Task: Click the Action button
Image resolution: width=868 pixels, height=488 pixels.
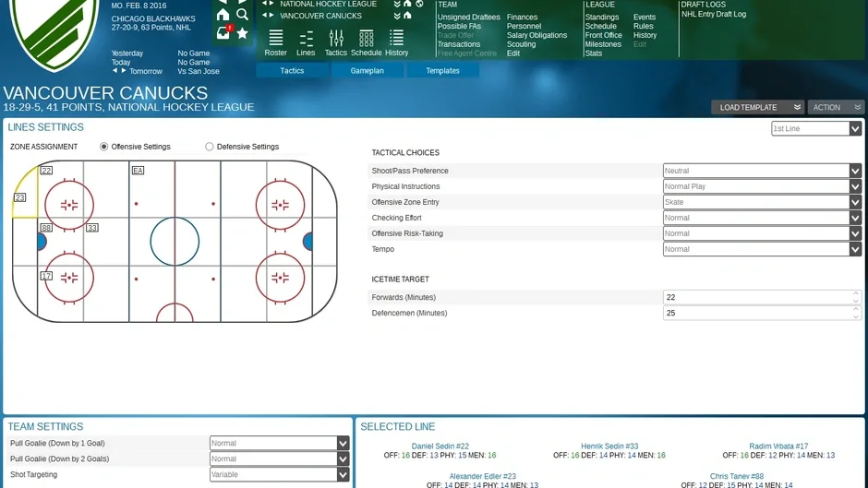Action: pos(837,107)
